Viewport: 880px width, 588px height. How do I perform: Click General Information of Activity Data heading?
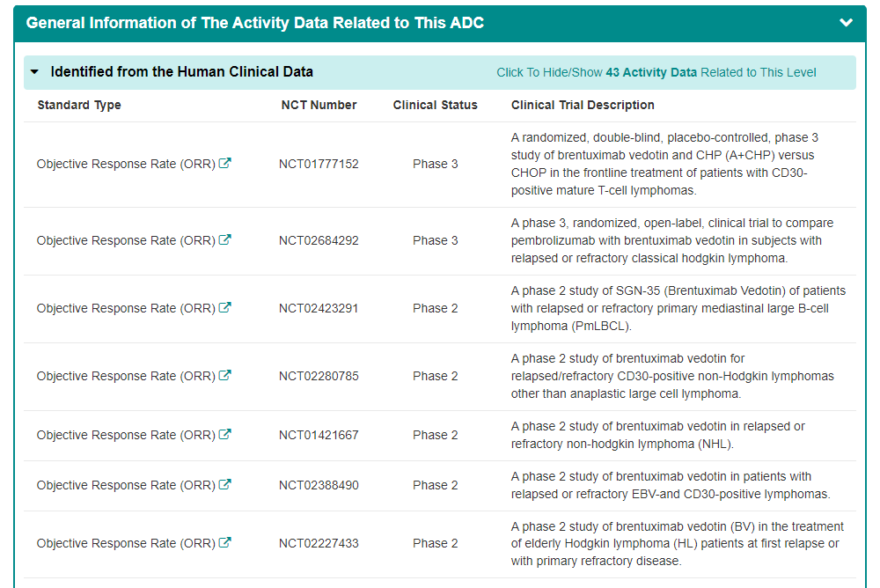click(255, 23)
